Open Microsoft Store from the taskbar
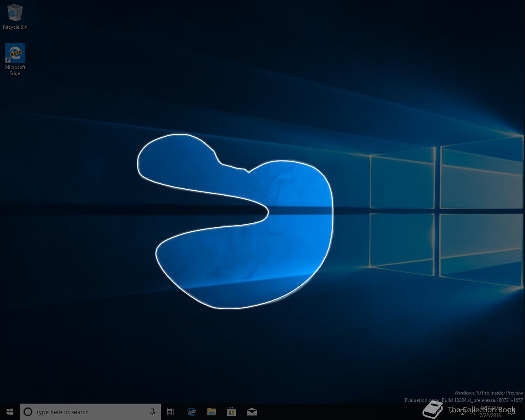This screenshot has width=525, height=420. coord(231,412)
